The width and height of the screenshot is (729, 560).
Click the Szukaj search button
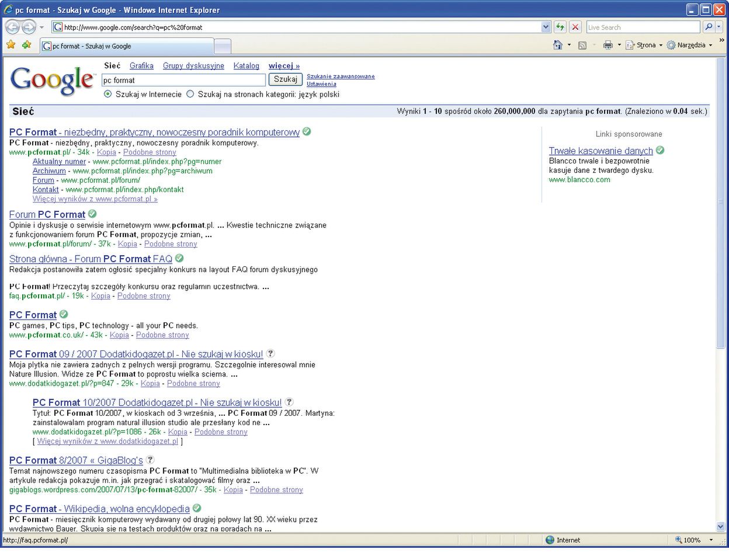[286, 79]
